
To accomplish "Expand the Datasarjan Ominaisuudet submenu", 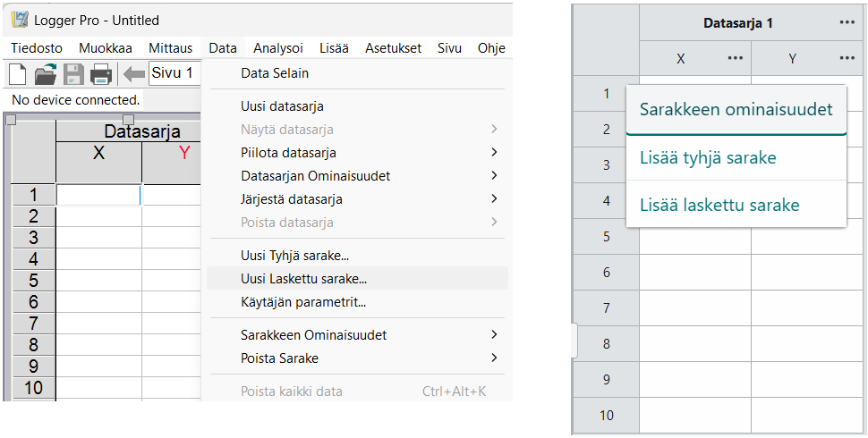I will pos(494,176).
